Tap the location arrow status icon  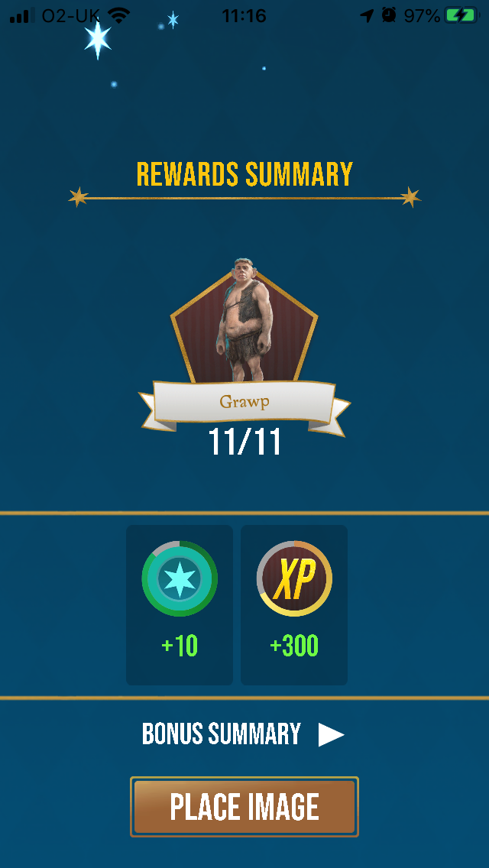[368, 15]
